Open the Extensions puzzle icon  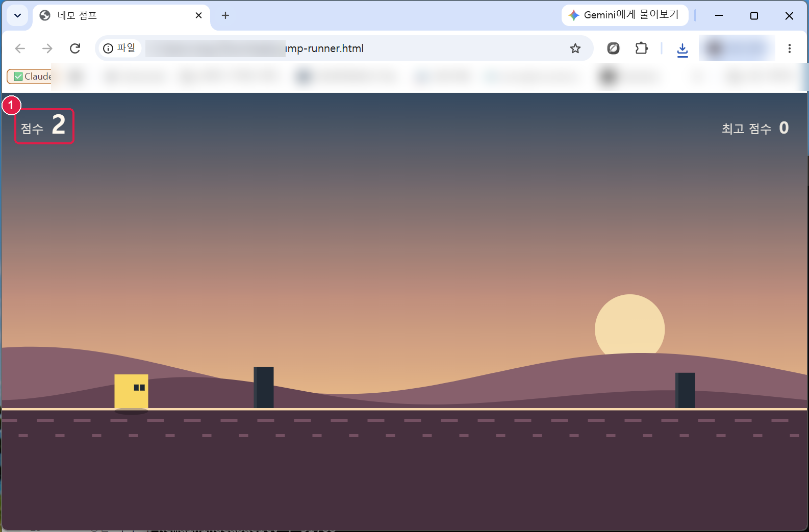(641, 48)
